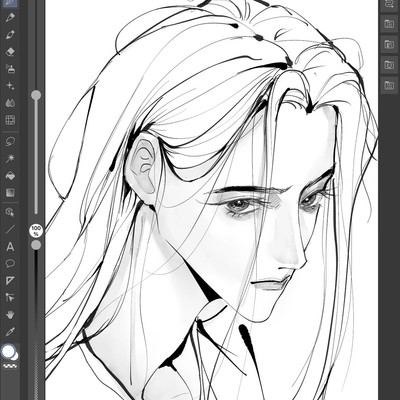Viewport: 400px width, 400px height.
Task: Open the fourth material folder on right panel
Action: tap(389, 85)
